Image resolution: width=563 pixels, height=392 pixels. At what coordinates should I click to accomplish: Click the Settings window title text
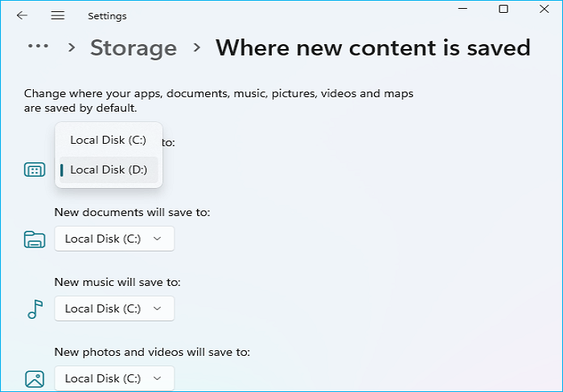pos(107,16)
